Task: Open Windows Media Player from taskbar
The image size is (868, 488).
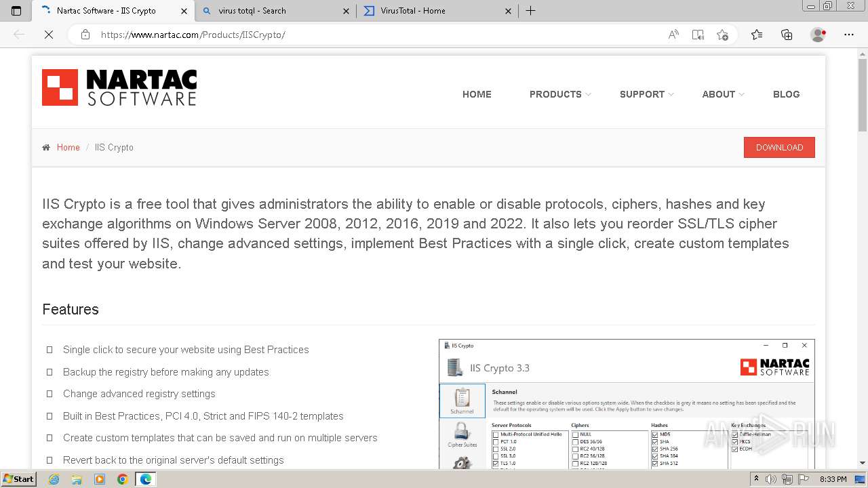Action: click(100, 479)
